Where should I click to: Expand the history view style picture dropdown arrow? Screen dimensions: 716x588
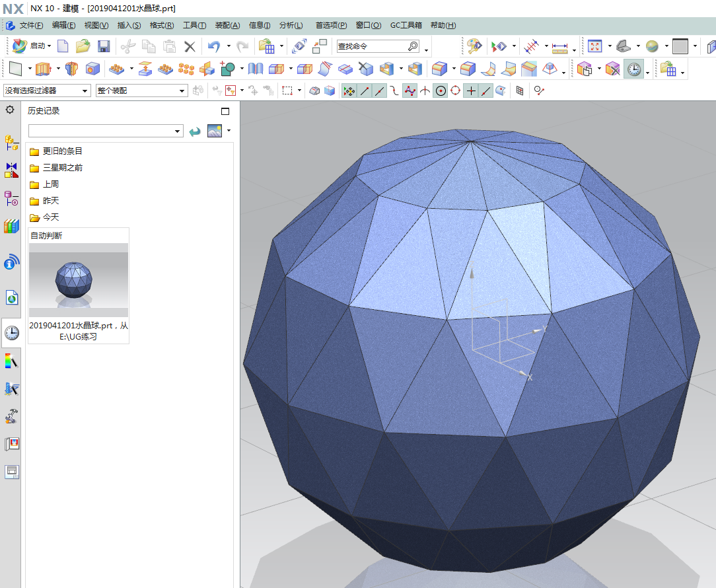point(229,131)
